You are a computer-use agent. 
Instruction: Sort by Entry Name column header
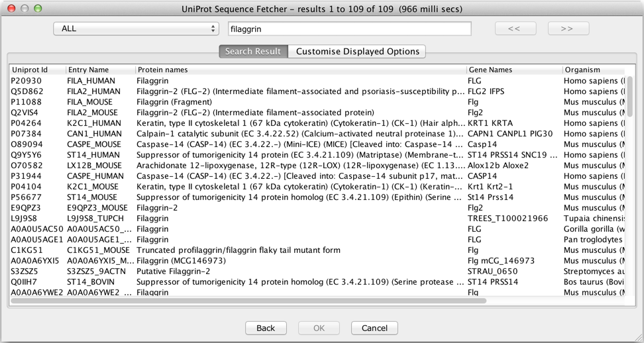[x=101, y=70]
